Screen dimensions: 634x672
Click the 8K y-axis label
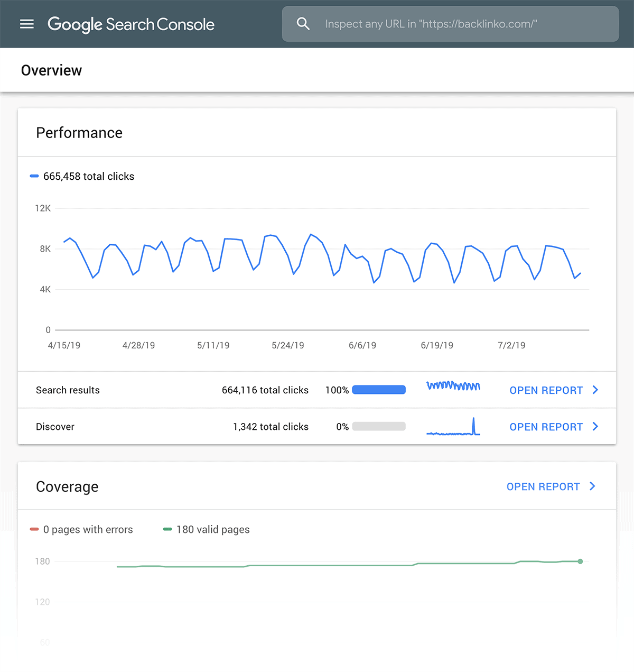pos(45,249)
